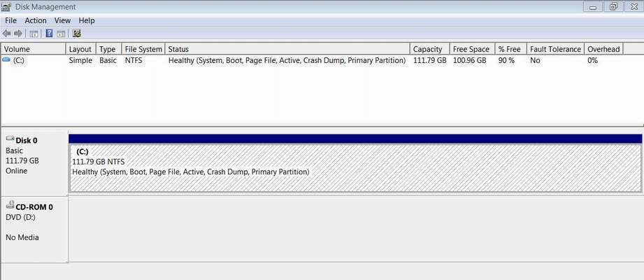Viewport: 644px width, 280px height.
Task: Sort by the Status column header
Action: tap(287, 49)
